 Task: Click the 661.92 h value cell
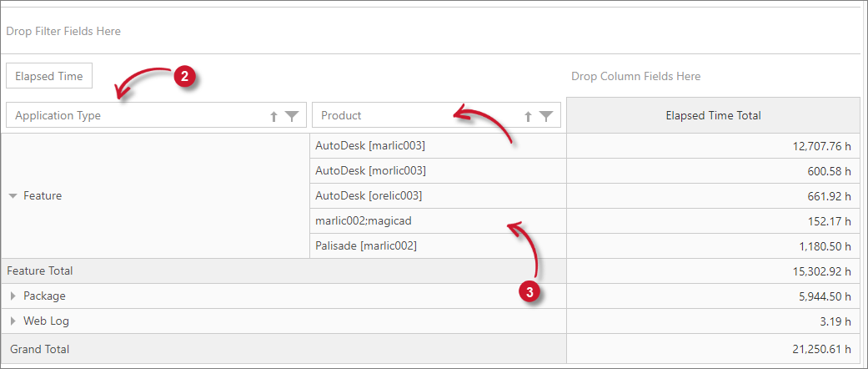tap(713, 195)
